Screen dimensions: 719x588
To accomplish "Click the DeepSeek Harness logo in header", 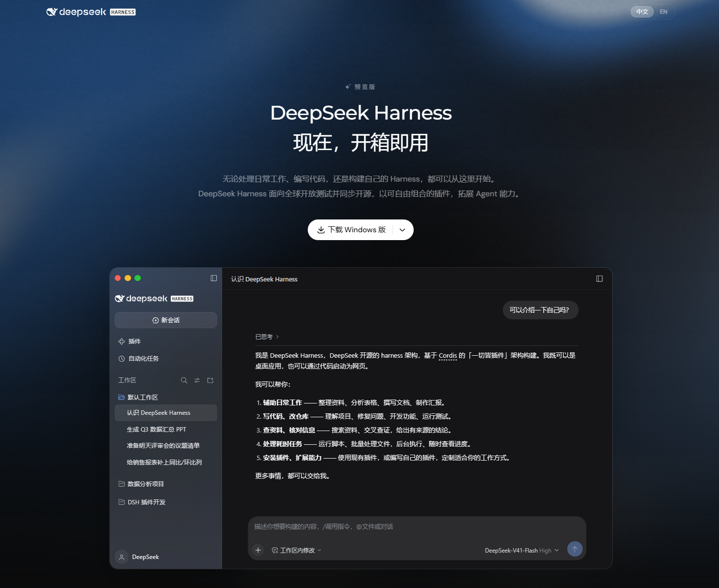I will 91,12.
